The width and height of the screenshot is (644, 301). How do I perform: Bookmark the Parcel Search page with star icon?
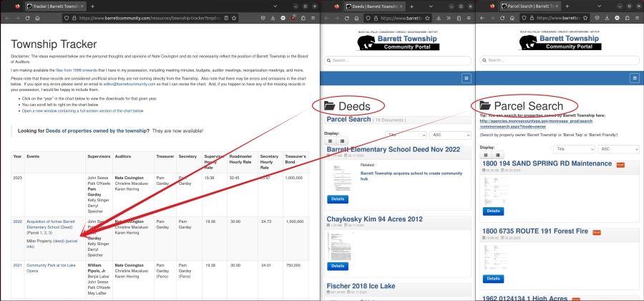(x=585, y=18)
